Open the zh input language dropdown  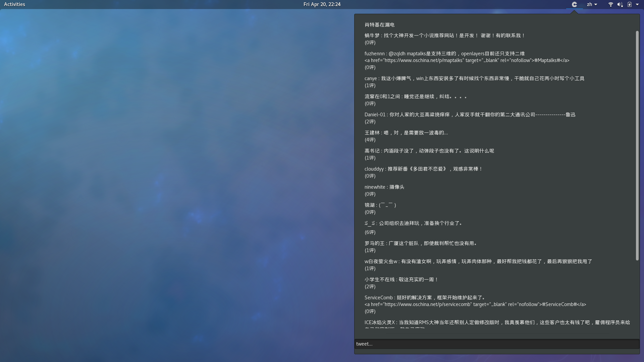pyautogui.click(x=592, y=4)
